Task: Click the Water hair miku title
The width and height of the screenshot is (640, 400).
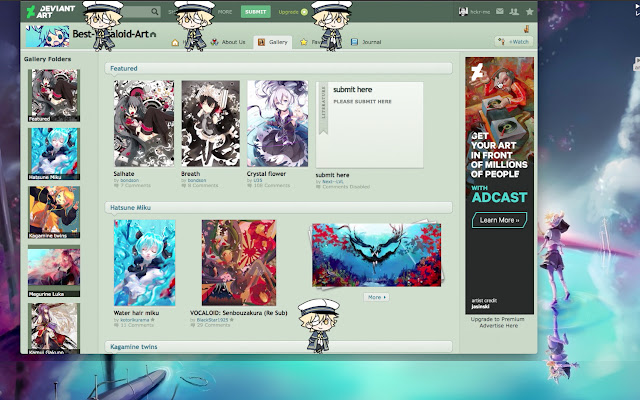Action: [136, 313]
